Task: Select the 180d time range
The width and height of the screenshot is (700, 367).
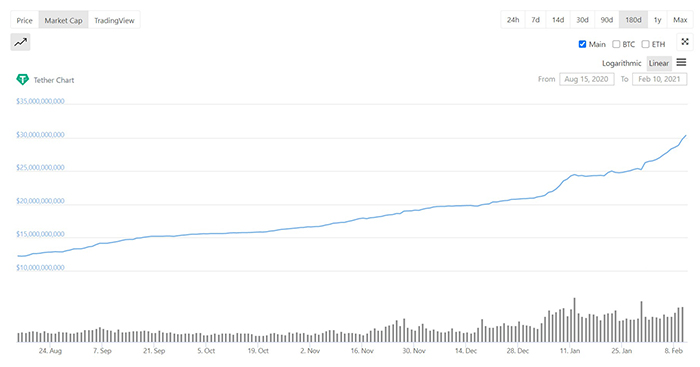Action: [633, 20]
